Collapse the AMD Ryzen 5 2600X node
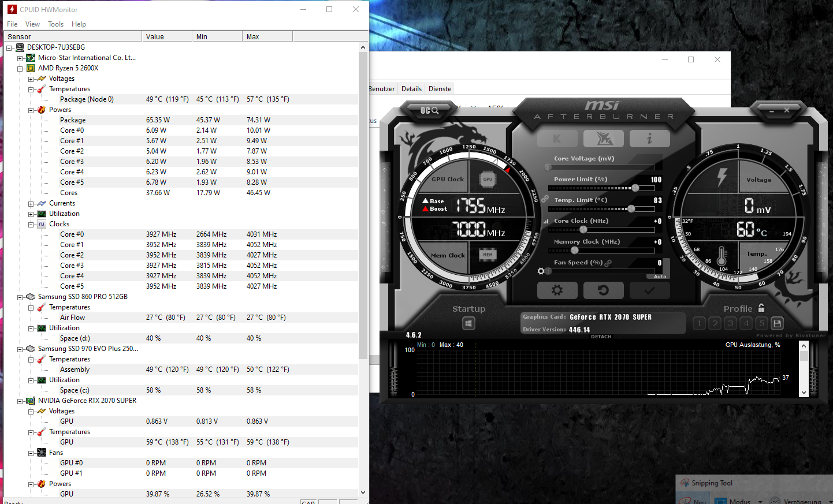The image size is (833, 504). coord(20,68)
